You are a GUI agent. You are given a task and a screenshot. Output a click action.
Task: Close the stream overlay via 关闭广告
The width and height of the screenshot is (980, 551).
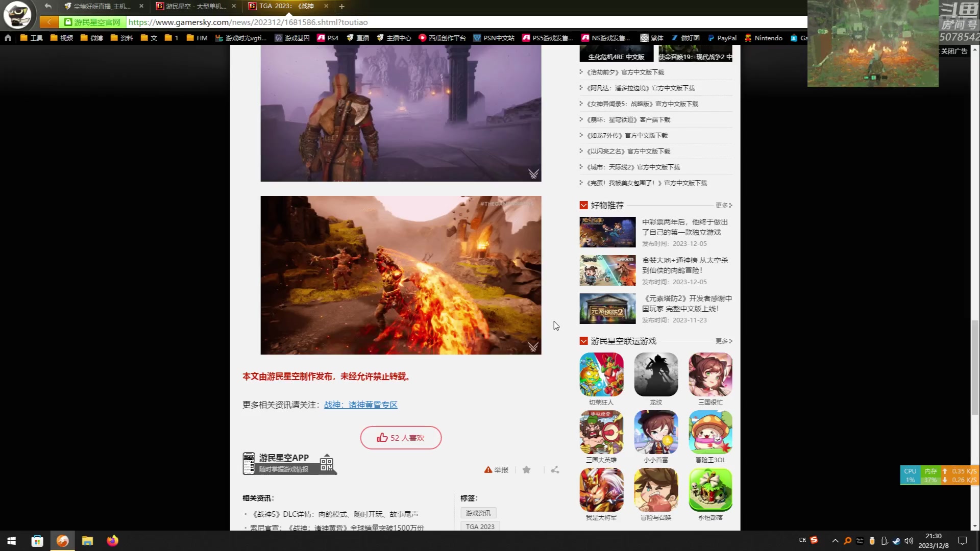point(954,51)
